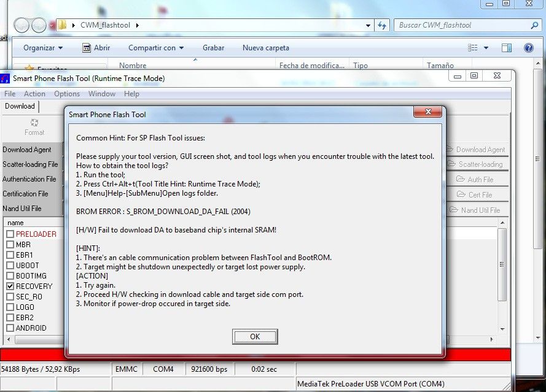
Task: Sort by the Nombre column header
Action: coord(132,65)
